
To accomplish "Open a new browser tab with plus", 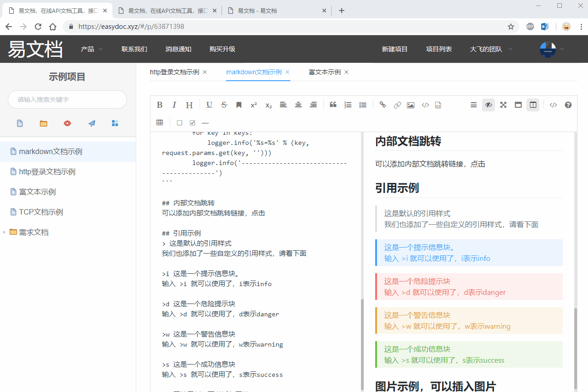I will pos(341,11).
